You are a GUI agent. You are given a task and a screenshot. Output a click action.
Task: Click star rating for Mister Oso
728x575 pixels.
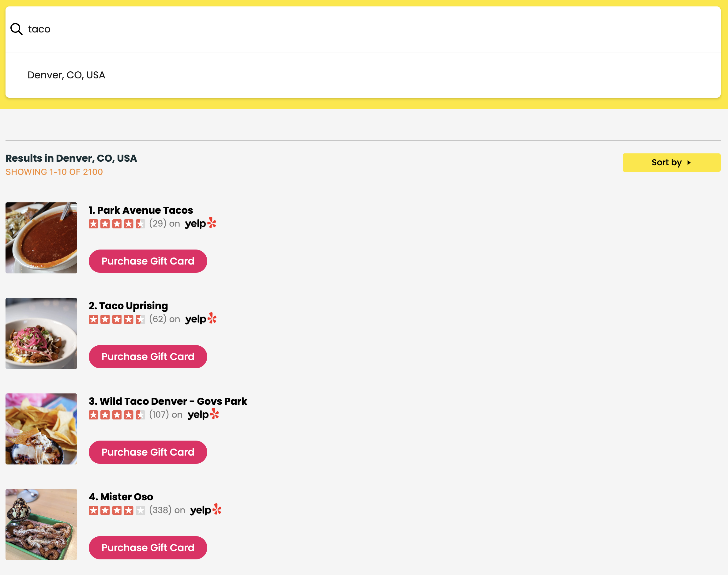117,511
